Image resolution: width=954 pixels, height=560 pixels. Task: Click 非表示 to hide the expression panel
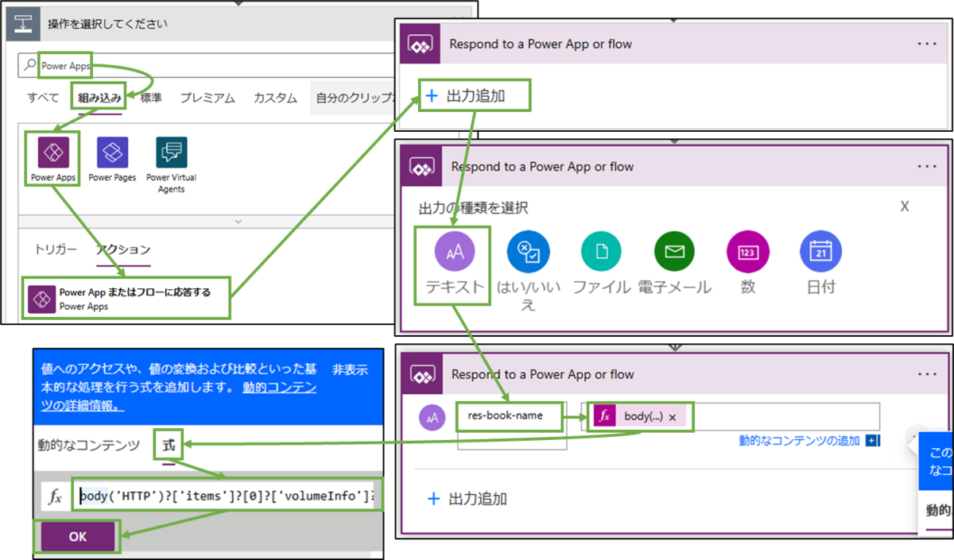[x=350, y=371]
